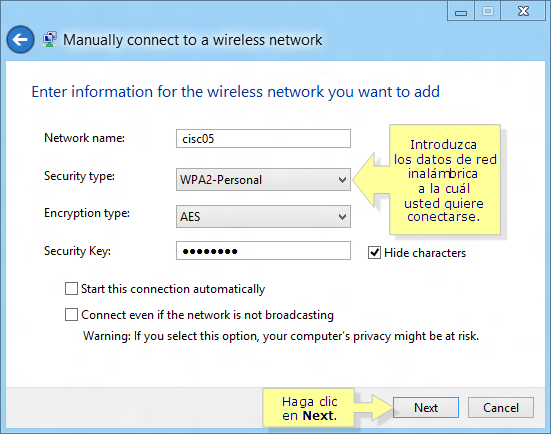This screenshot has width=551, height=435.
Task: Minimize the wireless network wizard window
Action: [x=461, y=11]
